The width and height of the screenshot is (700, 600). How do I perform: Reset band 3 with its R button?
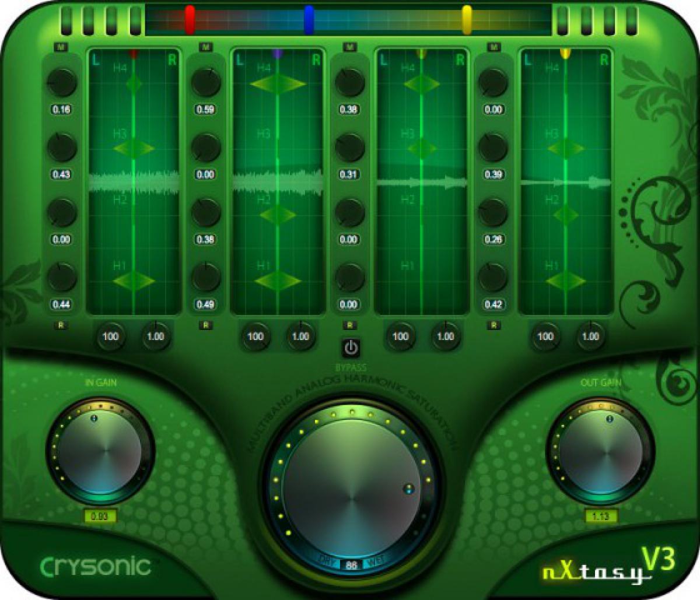point(349,325)
